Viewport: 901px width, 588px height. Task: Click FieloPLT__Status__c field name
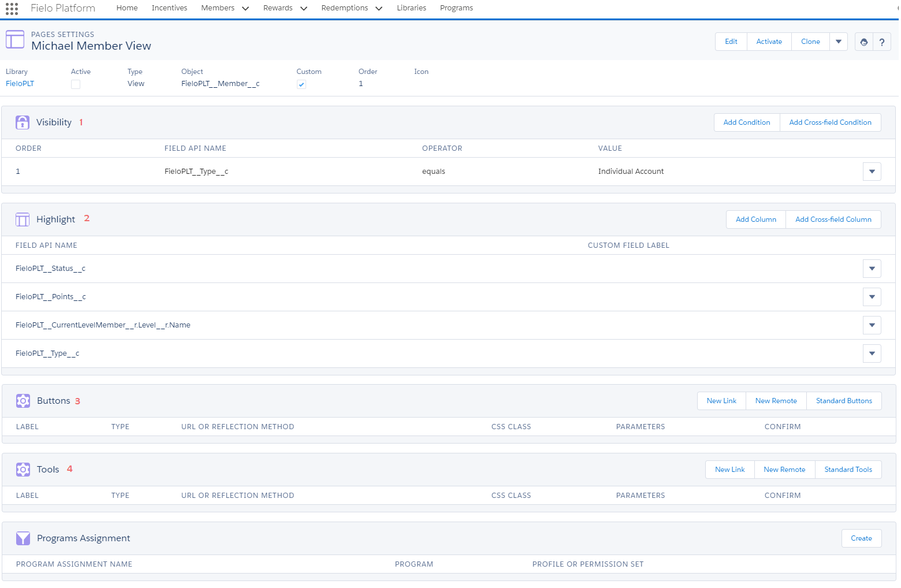click(50, 269)
